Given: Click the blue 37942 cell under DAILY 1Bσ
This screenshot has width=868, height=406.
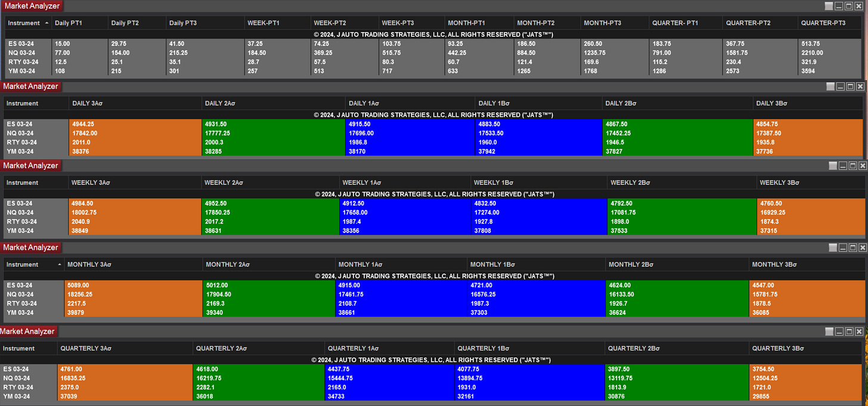Looking at the screenshot, I should click(x=539, y=151).
